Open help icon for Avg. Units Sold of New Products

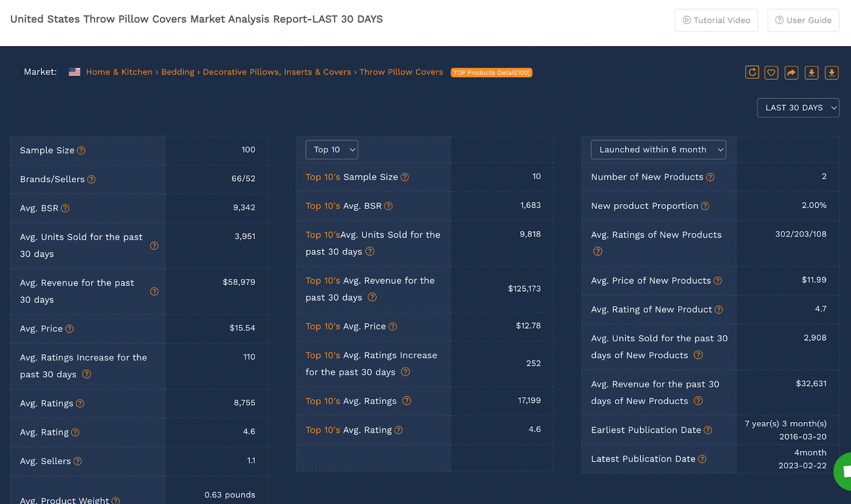[698, 355]
